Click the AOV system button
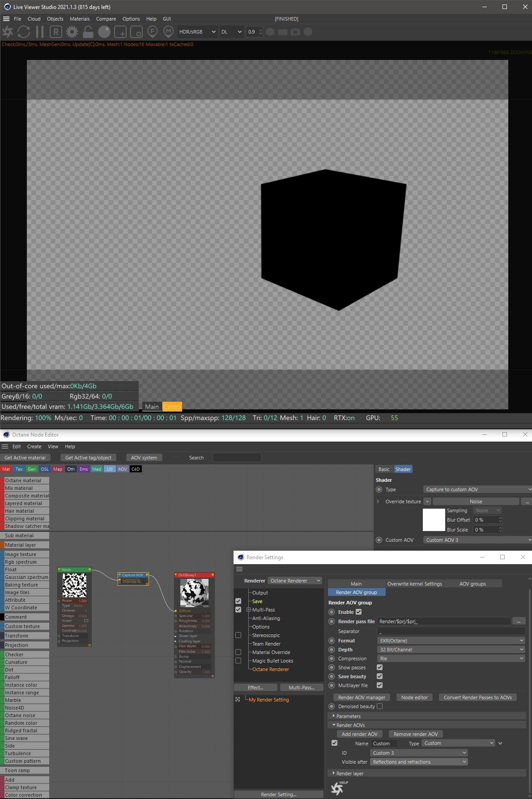Screen dimensions: 532x799 [x=144, y=457]
